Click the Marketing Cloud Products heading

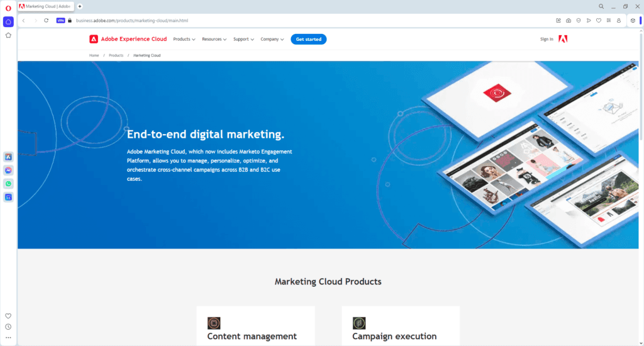click(328, 281)
